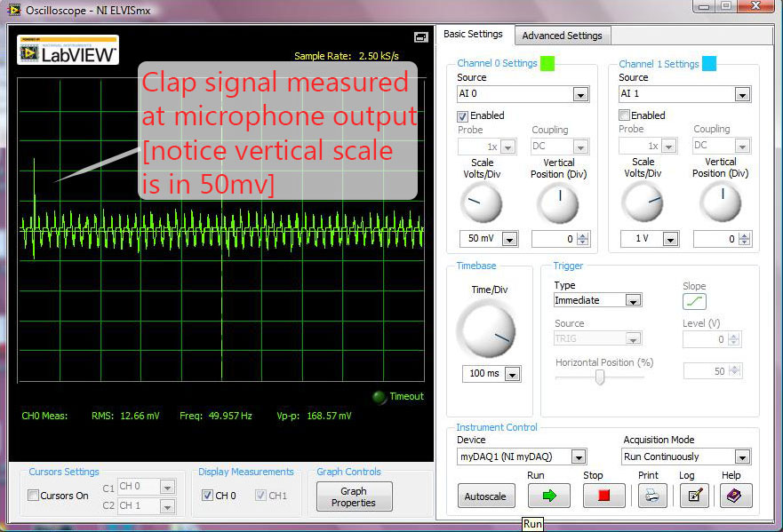Toggle Channel 0 Enabled checkbox
The width and height of the screenshot is (783, 532).
click(x=462, y=116)
